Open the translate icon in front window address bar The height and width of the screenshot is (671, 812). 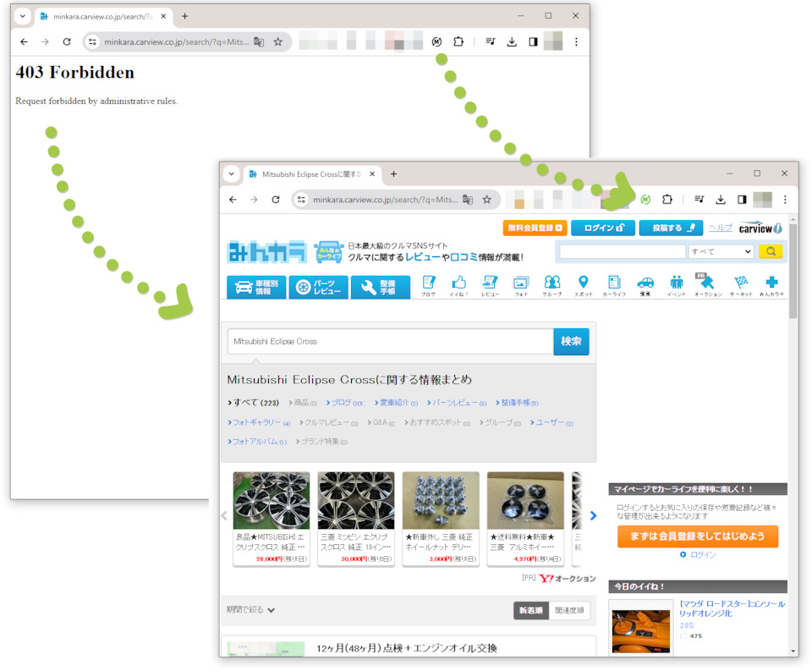point(468,200)
